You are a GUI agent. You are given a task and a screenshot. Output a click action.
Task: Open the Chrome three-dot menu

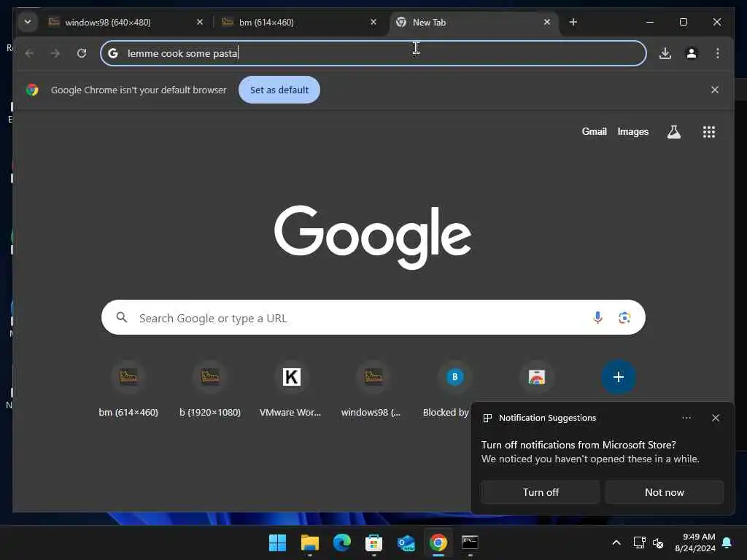point(718,53)
